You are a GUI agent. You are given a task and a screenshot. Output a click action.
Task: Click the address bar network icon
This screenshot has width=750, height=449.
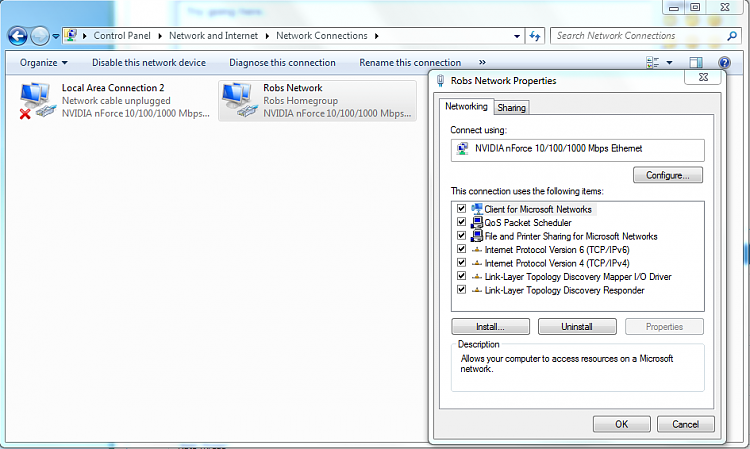(71, 35)
